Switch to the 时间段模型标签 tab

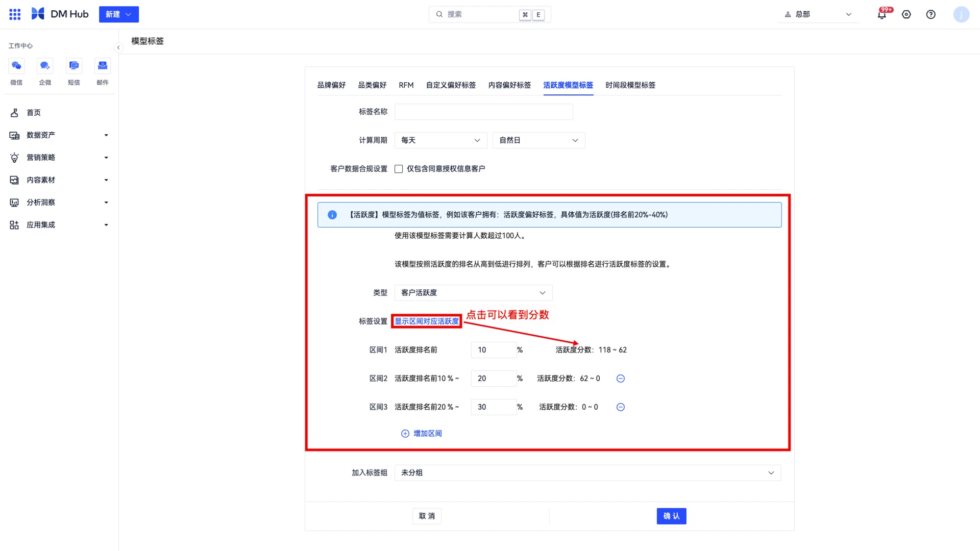(631, 85)
